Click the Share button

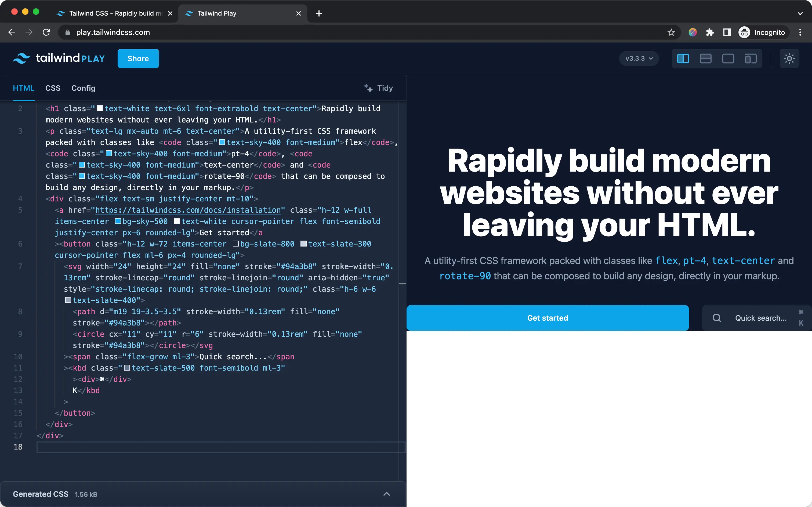(x=138, y=58)
